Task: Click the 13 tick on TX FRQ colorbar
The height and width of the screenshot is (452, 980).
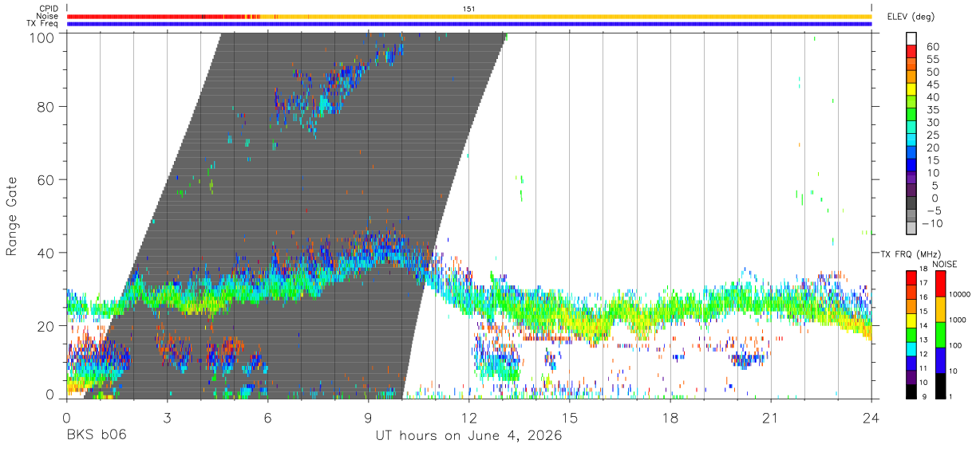Action: tap(924, 340)
